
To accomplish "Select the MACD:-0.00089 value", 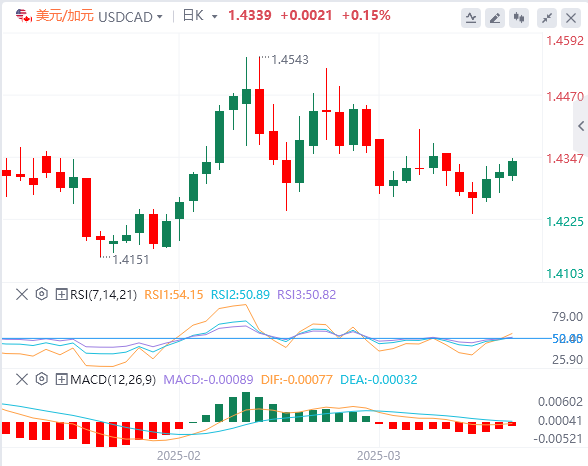I will pos(208,380).
